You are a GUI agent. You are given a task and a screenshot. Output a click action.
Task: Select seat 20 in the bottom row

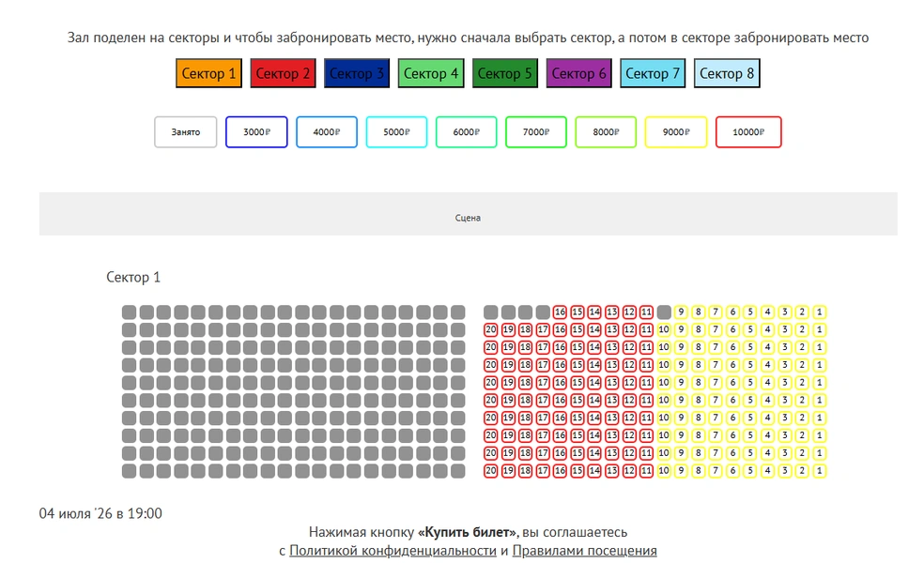coord(491,471)
